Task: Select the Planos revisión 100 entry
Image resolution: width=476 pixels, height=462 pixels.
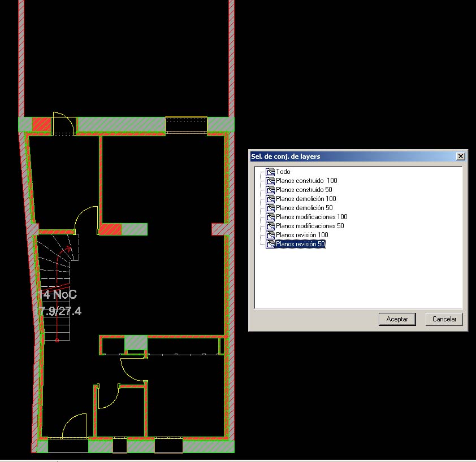Action: coord(302,235)
